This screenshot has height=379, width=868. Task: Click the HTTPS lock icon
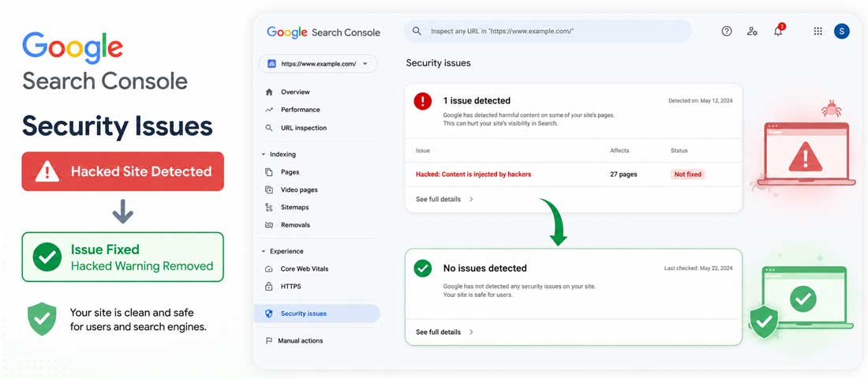point(269,287)
